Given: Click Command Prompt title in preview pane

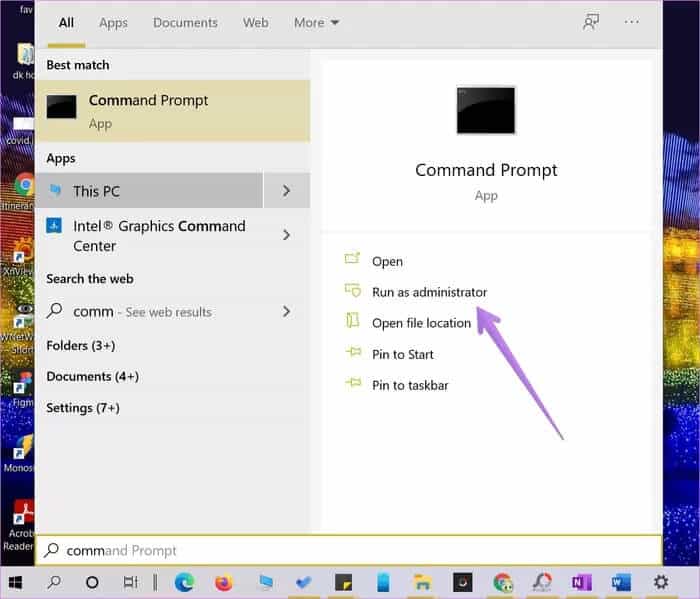Looking at the screenshot, I should point(486,170).
